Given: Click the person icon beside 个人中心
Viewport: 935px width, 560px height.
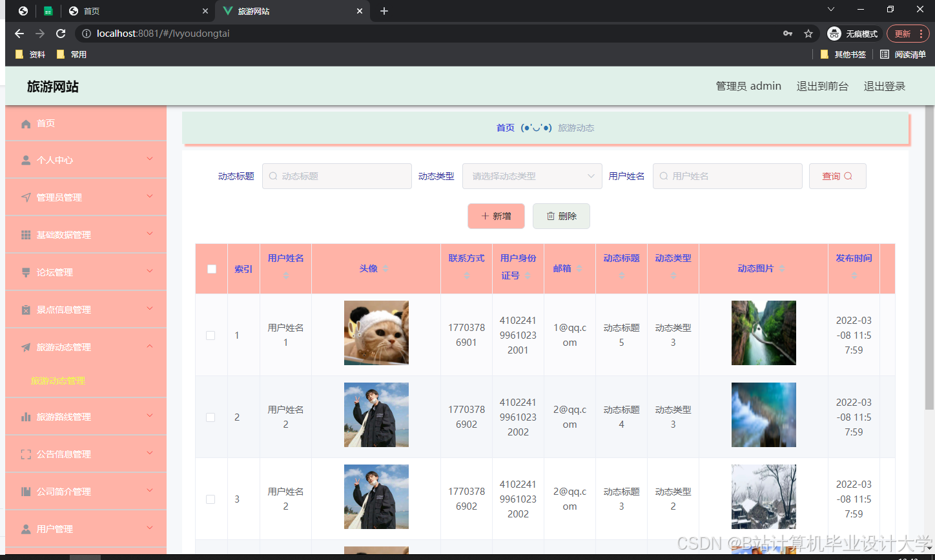Looking at the screenshot, I should pyautogui.click(x=26, y=160).
